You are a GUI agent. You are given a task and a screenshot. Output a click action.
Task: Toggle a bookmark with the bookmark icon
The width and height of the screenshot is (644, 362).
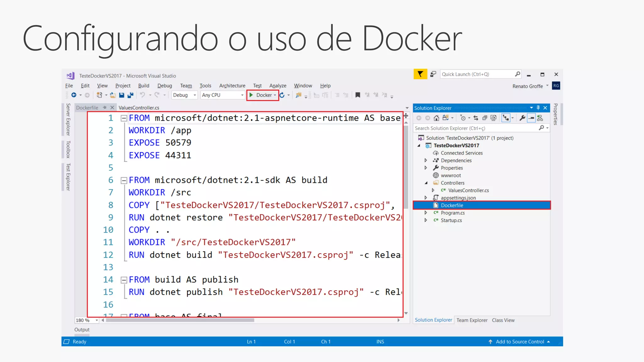(358, 95)
